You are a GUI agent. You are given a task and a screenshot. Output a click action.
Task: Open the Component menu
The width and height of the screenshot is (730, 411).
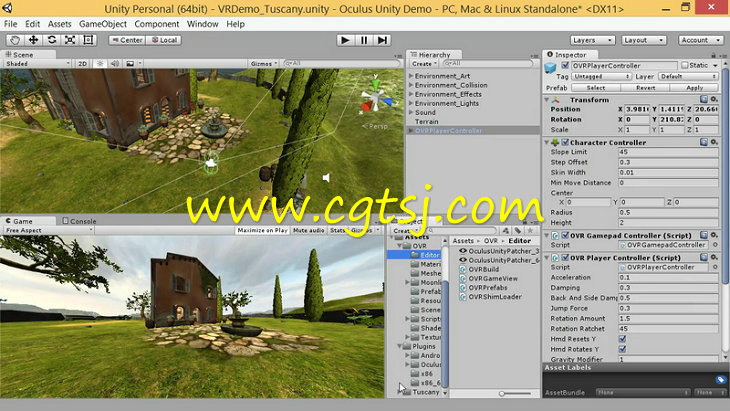click(x=156, y=24)
